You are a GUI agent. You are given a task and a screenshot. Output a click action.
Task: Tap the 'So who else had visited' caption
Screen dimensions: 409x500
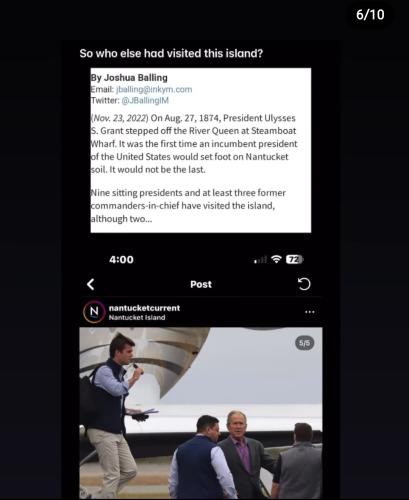171,53
